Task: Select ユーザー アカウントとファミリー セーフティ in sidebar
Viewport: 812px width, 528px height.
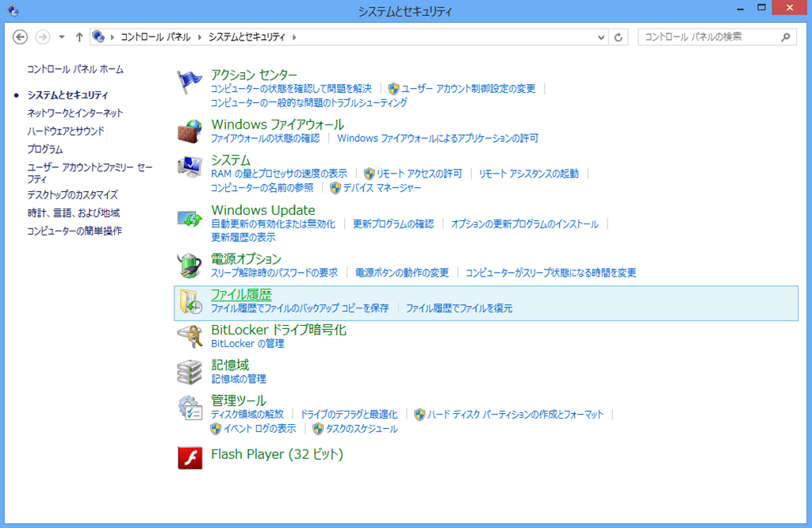Action: [x=90, y=173]
